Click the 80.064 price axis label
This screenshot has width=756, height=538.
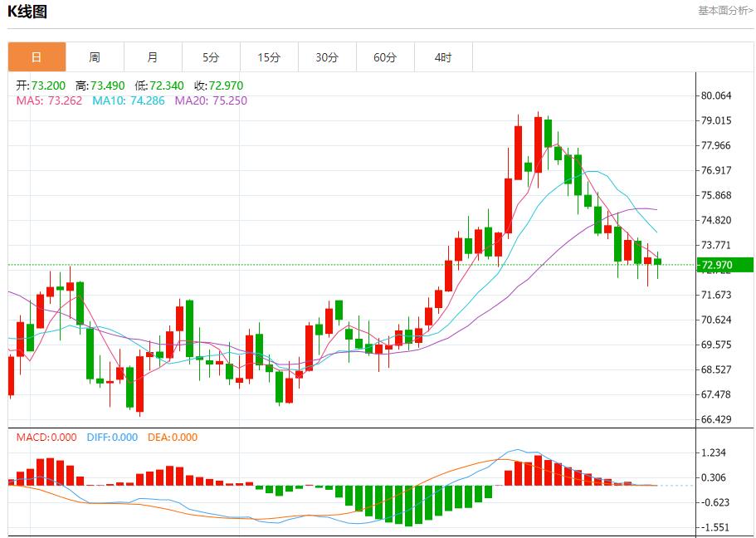point(716,95)
